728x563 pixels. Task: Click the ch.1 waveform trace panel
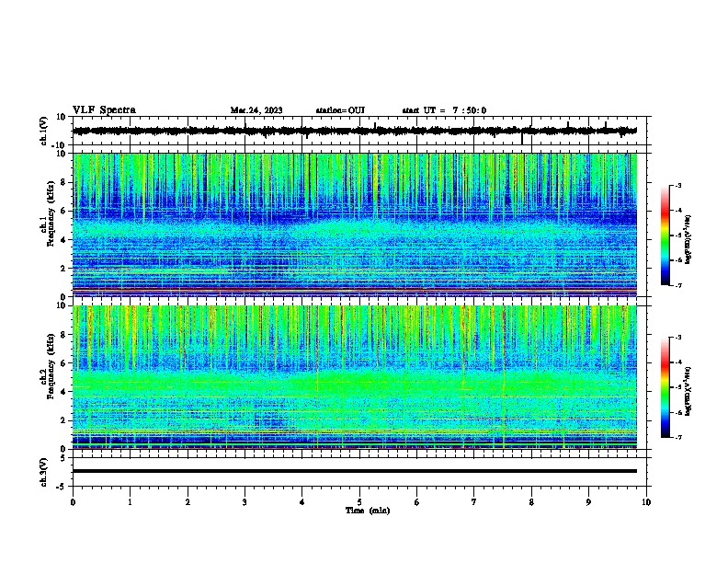359,131
